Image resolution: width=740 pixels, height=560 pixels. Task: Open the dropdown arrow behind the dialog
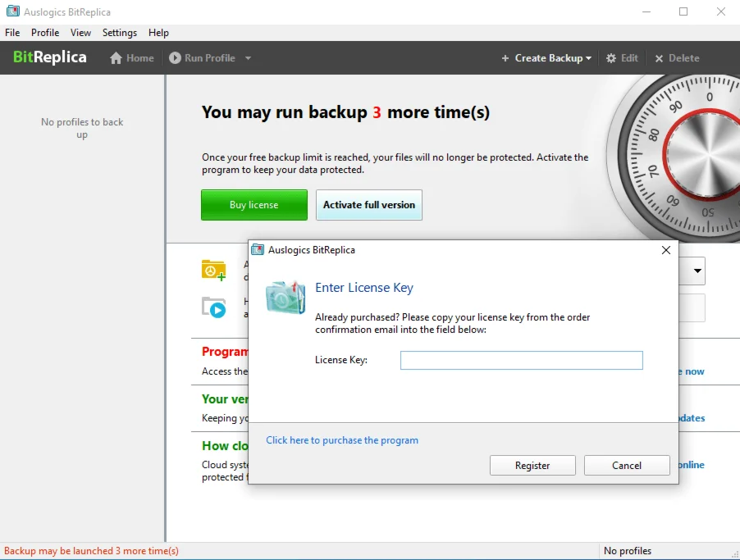pyautogui.click(x=697, y=271)
